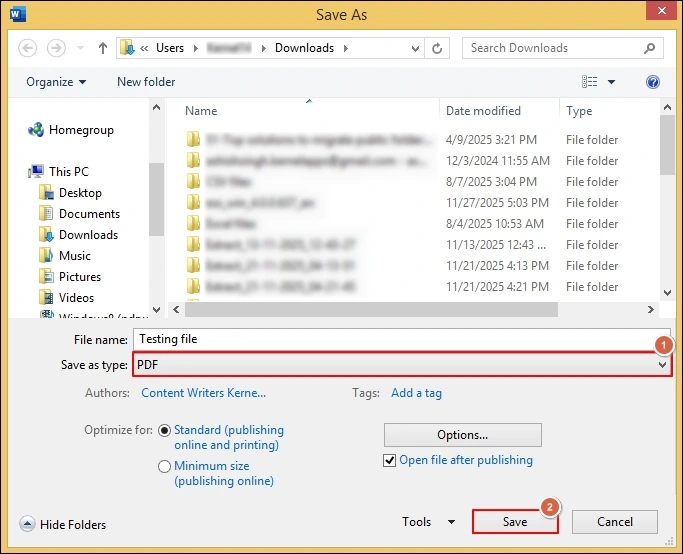Click the vertical file list scrollbar thumb
This screenshot has width=683, height=554.
tap(667, 145)
